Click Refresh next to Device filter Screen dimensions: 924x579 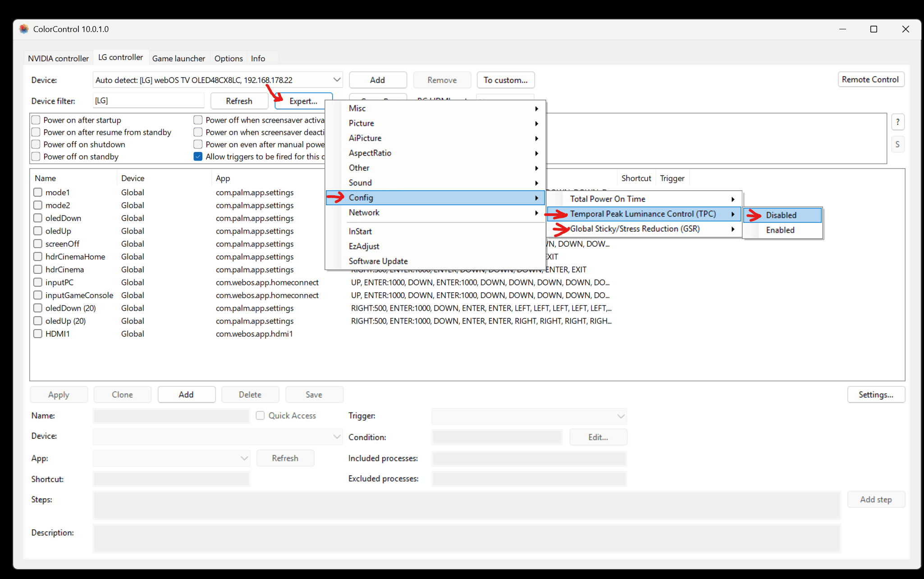click(239, 101)
